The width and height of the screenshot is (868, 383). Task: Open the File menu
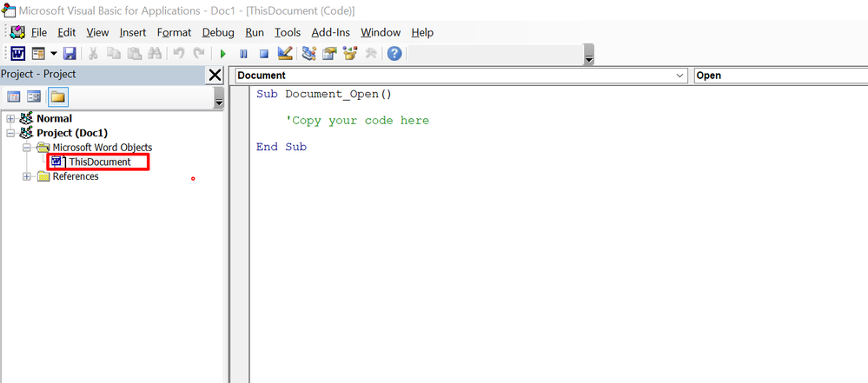[39, 33]
